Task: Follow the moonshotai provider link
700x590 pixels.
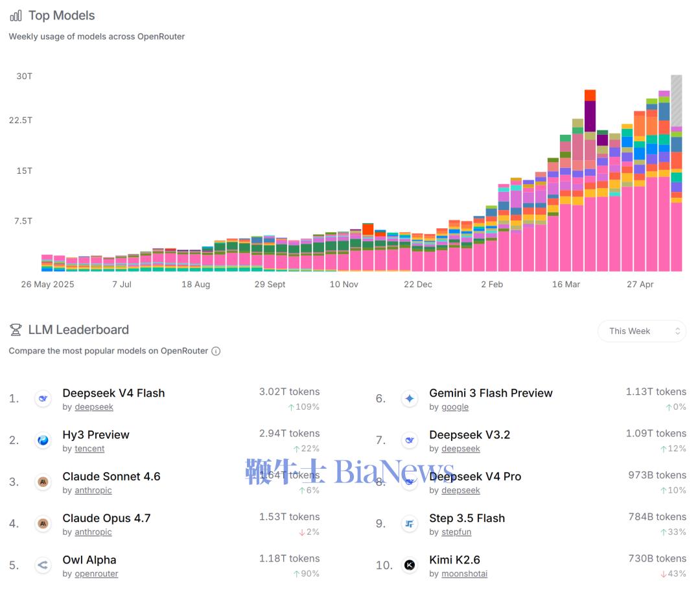Action: coord(464,574)
